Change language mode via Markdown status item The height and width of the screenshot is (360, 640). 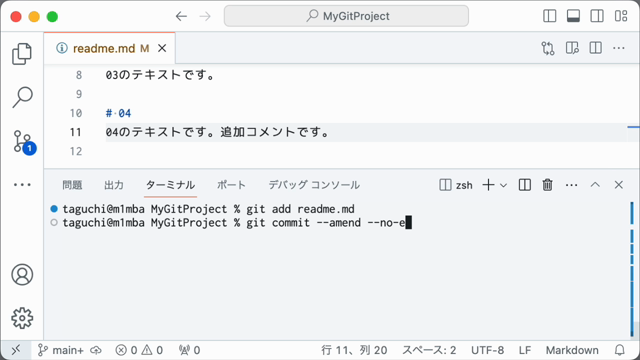[x=572, y=350]
